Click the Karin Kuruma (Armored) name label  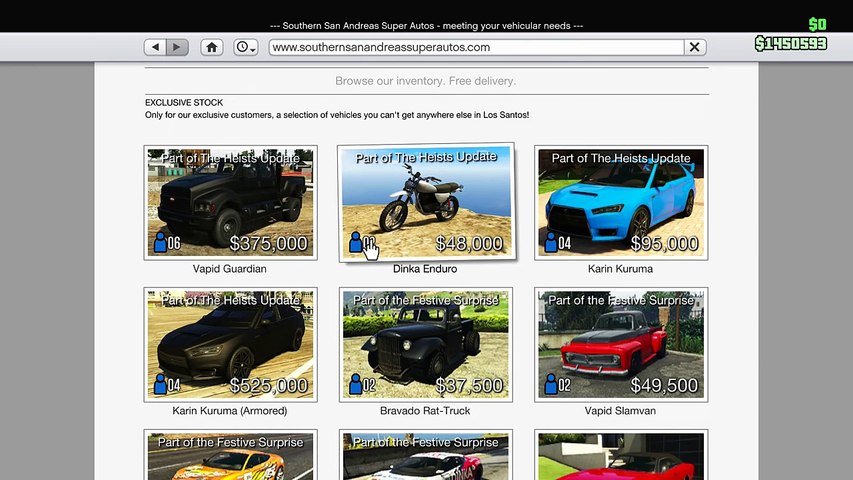click(230, 411)
